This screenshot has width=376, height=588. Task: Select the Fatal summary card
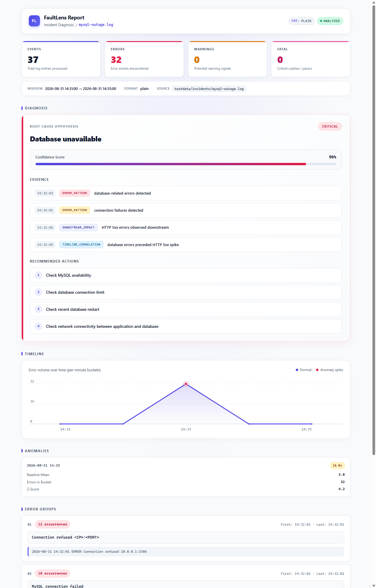311,59
